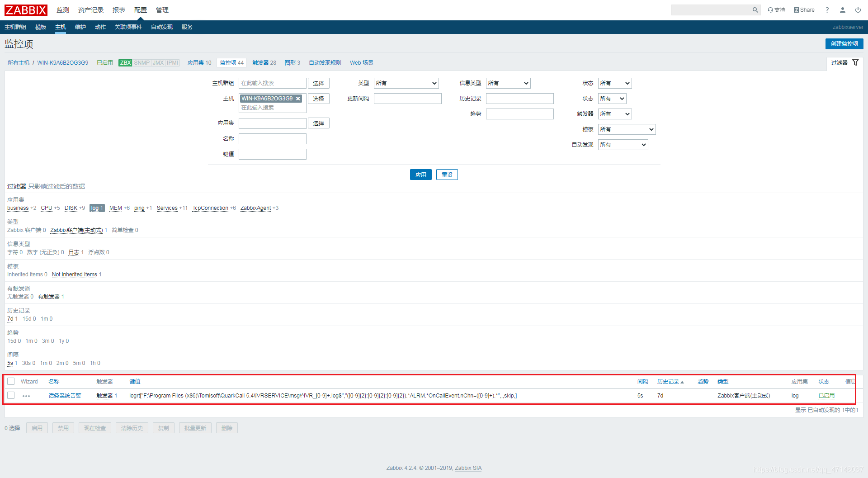Open 话务系统告警 item link
The image size is (868, 478).
click(x=65, y=396)
